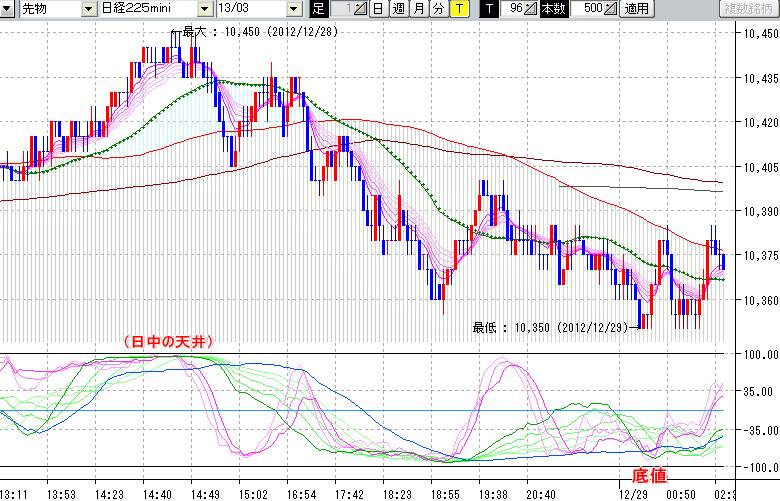780x501 pixels.
Task: Click the black T tick label
Action: pos(489,9)
